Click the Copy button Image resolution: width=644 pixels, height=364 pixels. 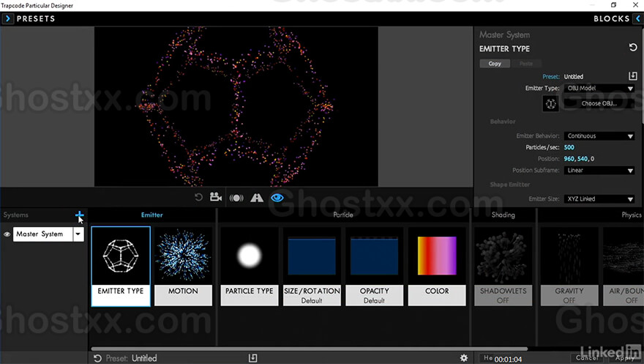[495, 64]
